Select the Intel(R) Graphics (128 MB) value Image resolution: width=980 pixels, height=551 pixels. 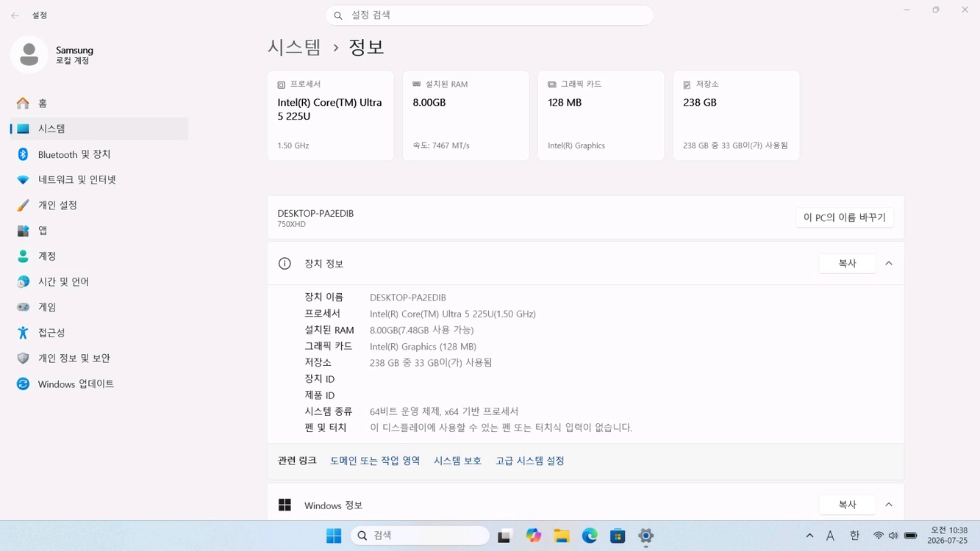pyautogui.click(x=423, y=347)
